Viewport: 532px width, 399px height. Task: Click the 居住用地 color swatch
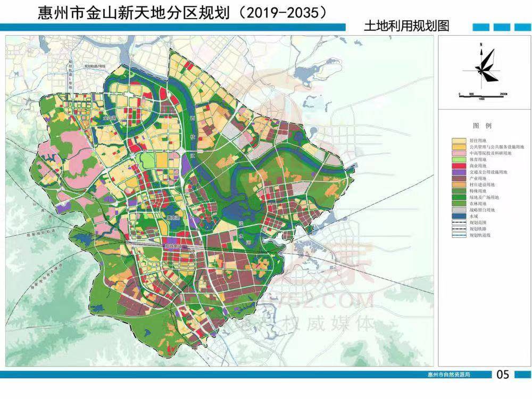[459, 140]
